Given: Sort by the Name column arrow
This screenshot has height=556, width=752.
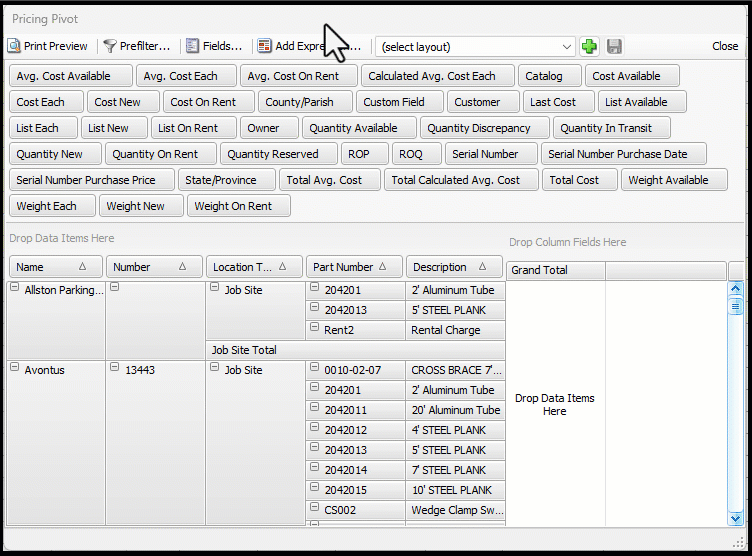Looking at the screenshot, I should click(83, 267).
